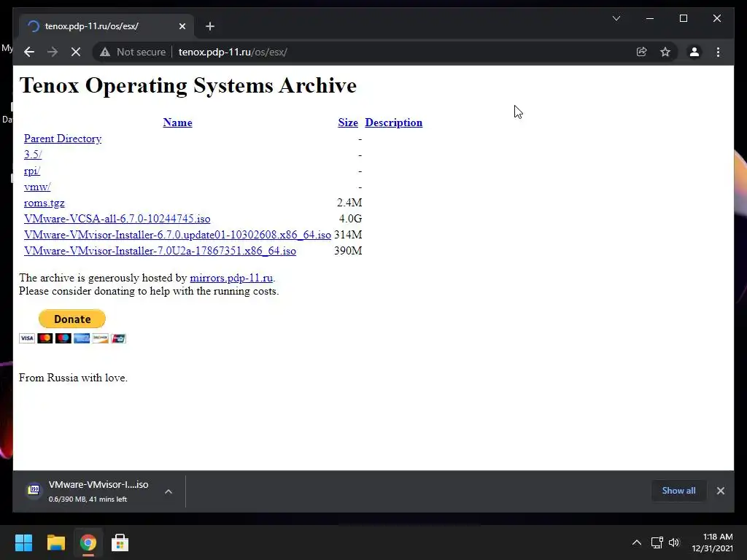Download the roms.tgz file
The image size is (747, 560).
(44, 203)
